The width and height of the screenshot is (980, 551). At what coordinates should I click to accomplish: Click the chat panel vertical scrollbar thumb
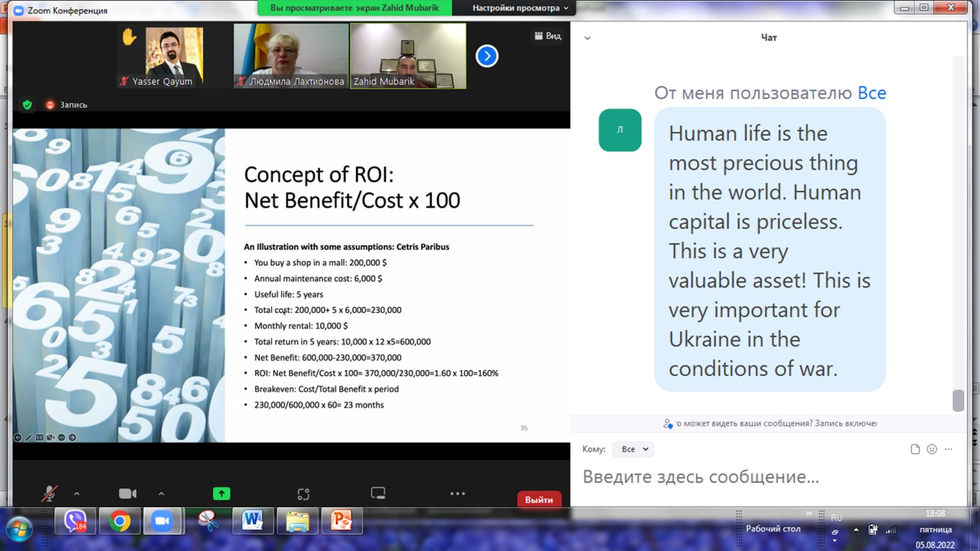958,400
